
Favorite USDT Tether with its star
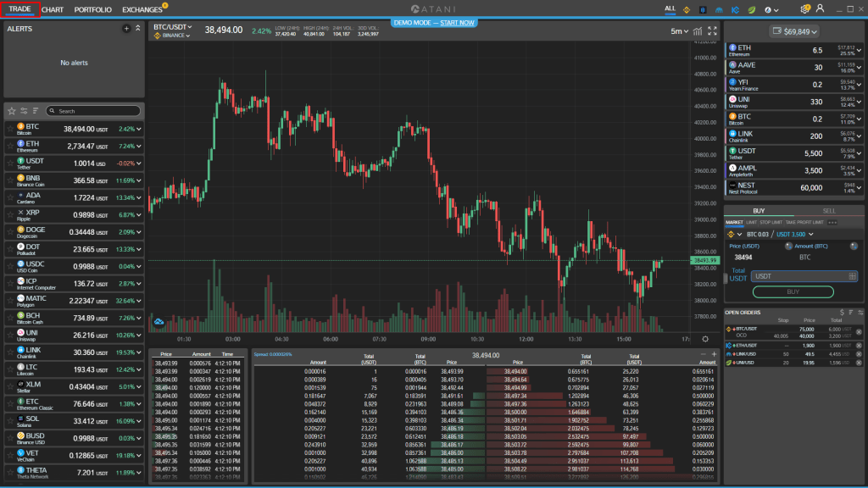[x=10, y=164]
